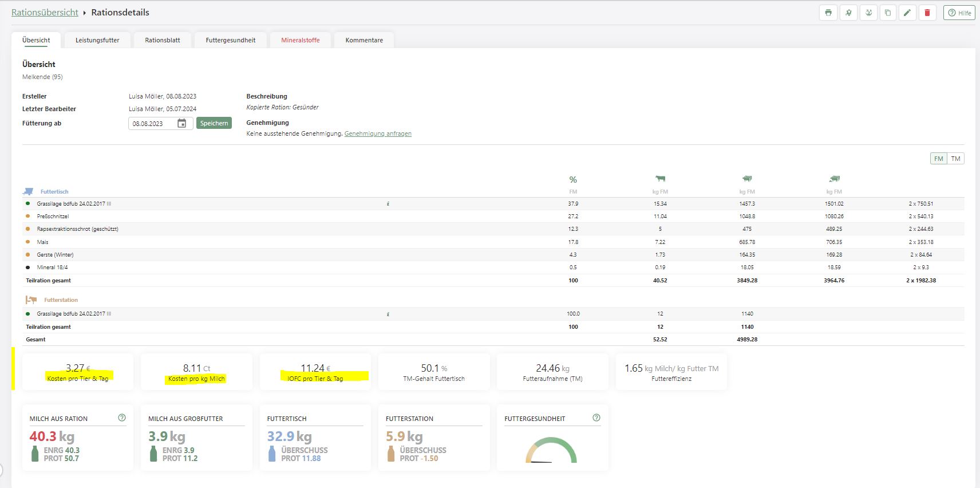The height and width of the screenshot is (488, 980).
Task: Click the Hilfe help button
Action: pos(959,13)
